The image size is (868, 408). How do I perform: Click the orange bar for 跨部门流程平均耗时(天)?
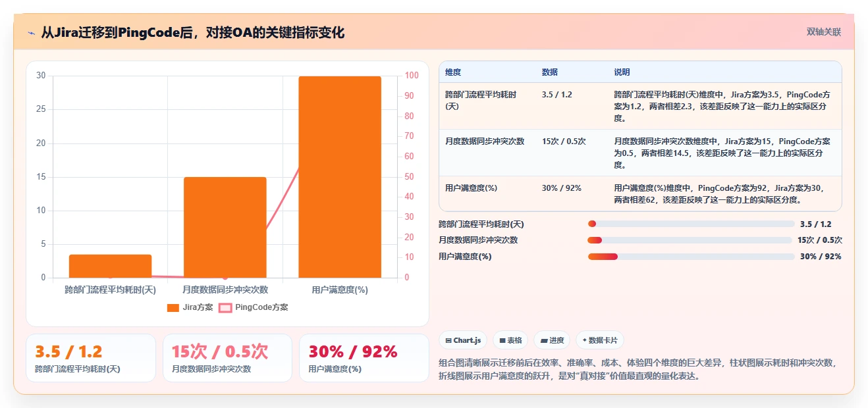(x=110, y=266)
